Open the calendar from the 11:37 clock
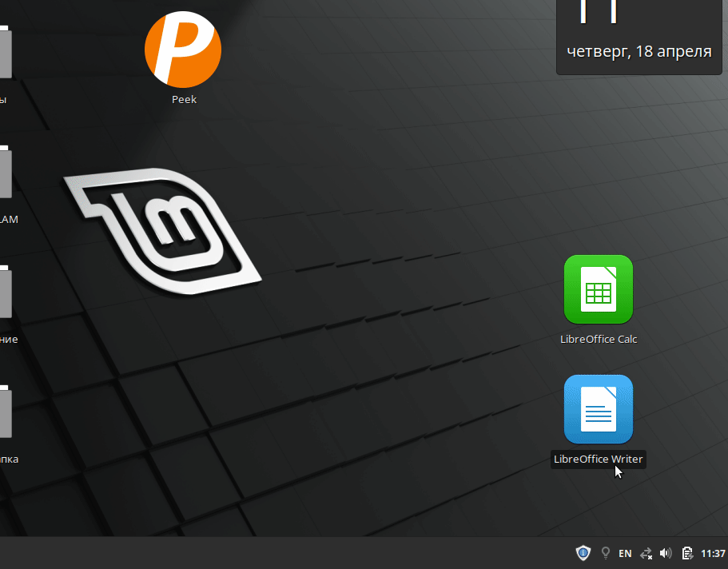 tap(713, 553)
